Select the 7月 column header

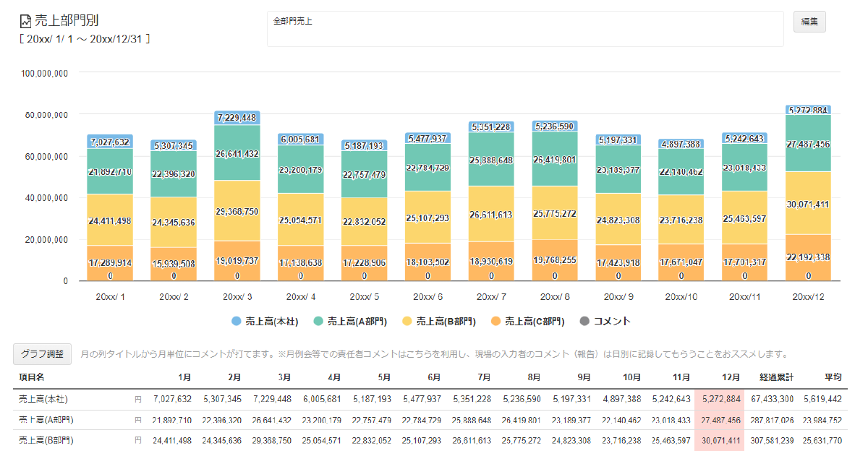pyautogui.click(x=483, y=377)
